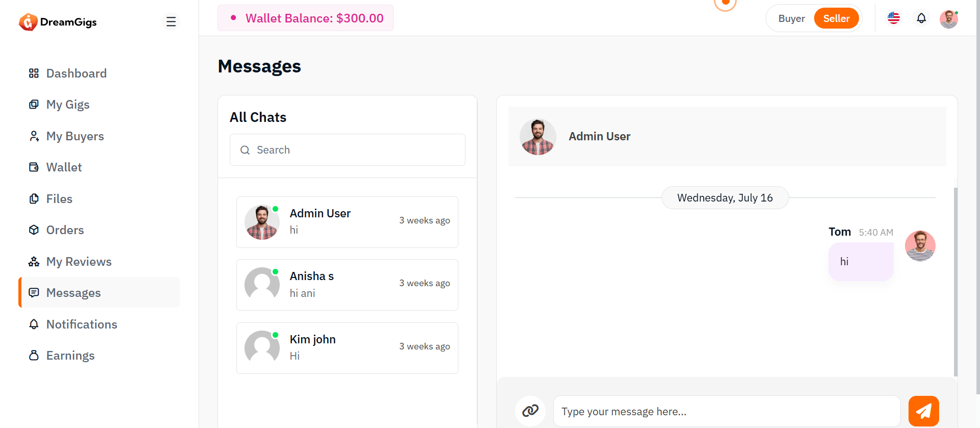Click the orange send message button
Viewport: 980px width, 428px height.
click(923, 411)
